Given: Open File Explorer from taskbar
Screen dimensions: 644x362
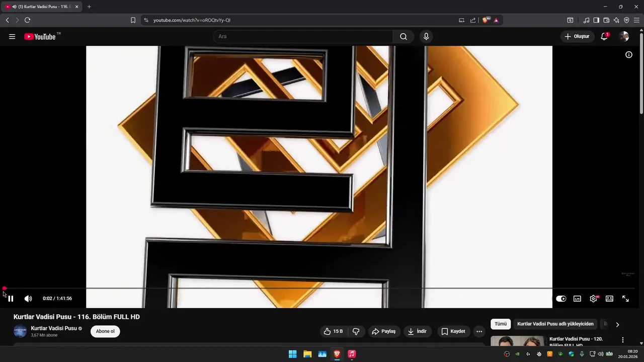Looking at the screenshot, I should (x=307, y=354).
